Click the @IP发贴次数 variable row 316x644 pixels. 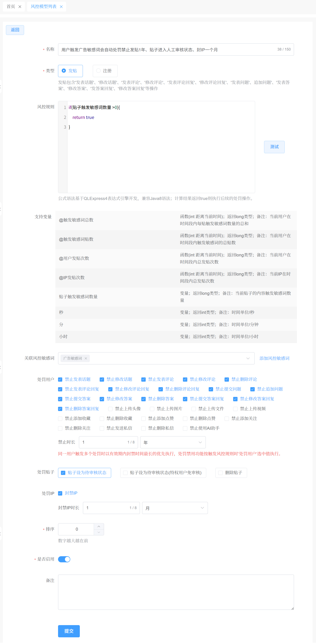click(x=176, y=278)
